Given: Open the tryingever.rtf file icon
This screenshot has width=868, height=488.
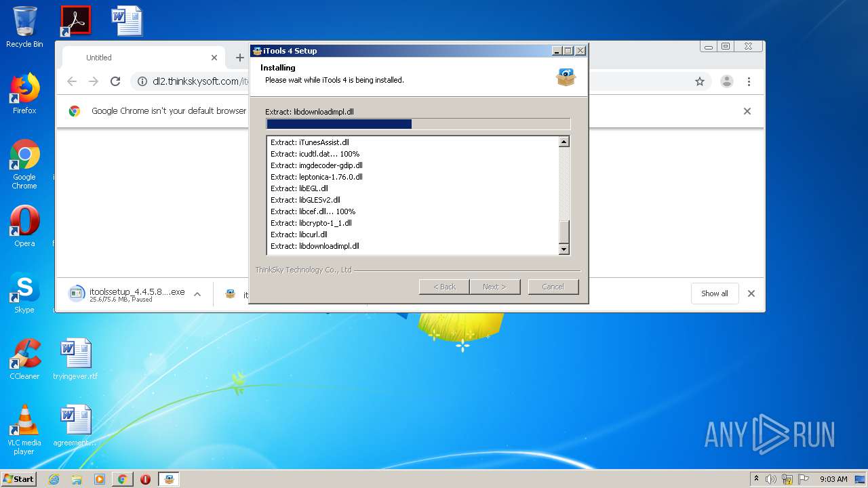Looking at the screenshot, I should tap(75, 359).
